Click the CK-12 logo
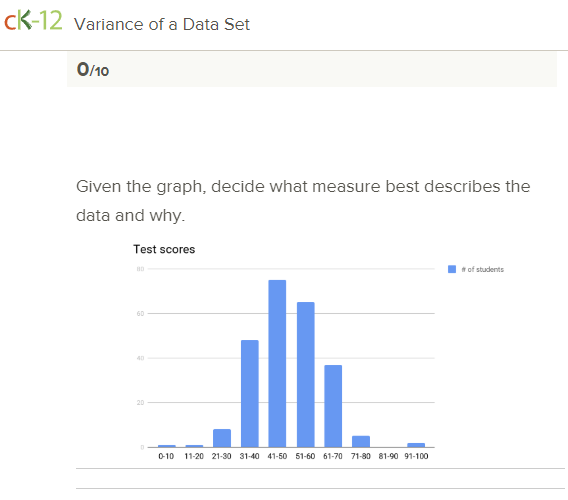This screenshot has height=500, width=568. pyautogui.click(x=33, y=20)
